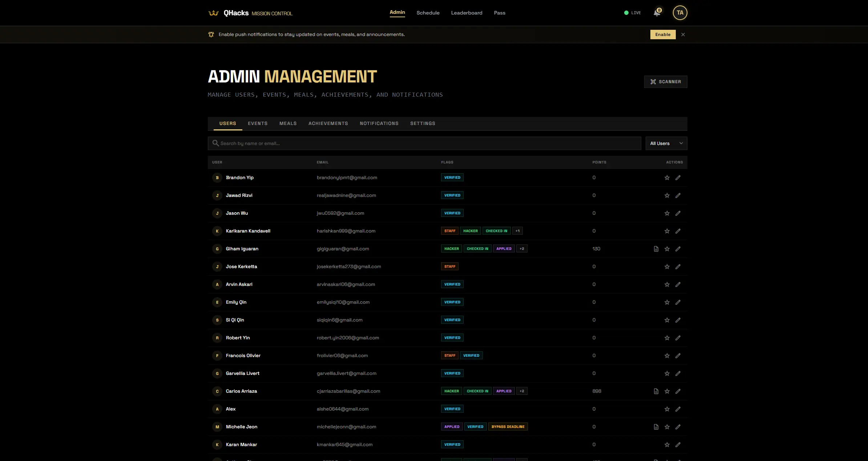
Task: Edit Jawad Rizvi with the pencil icon
Action: (678, 195)
